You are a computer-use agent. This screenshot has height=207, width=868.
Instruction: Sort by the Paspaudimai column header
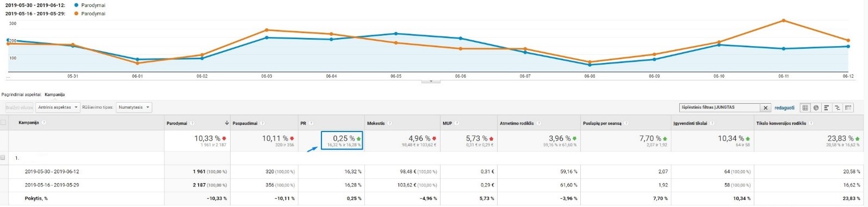pos(245,123)
